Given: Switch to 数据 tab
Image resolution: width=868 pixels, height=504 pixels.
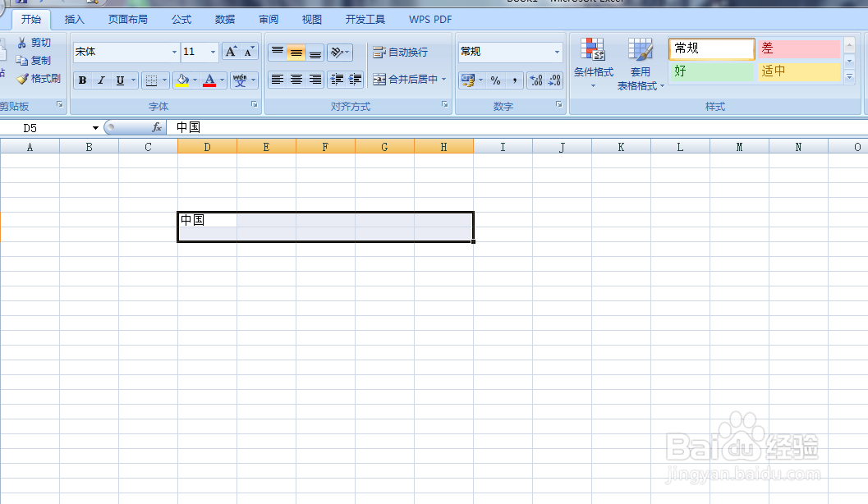Looking at the screenshot, I should (225, 20).
